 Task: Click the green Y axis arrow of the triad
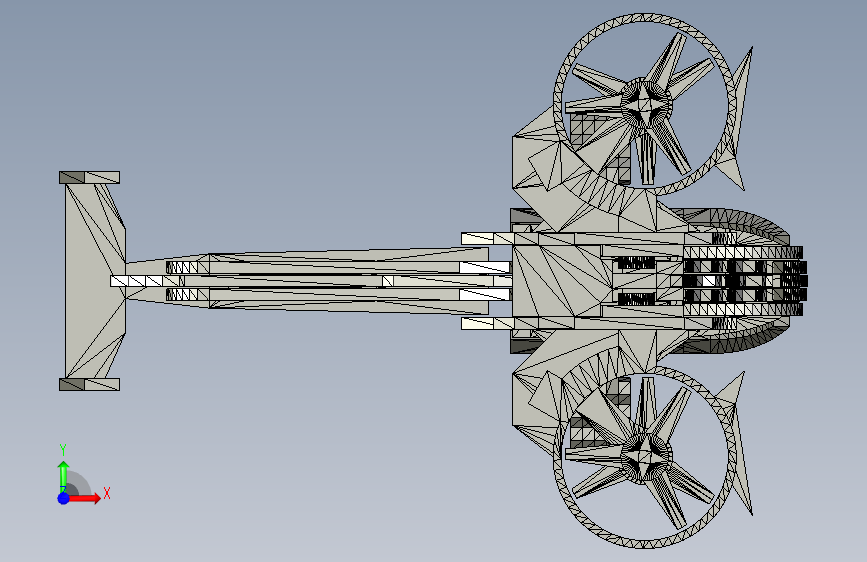[x=64, y=477]
